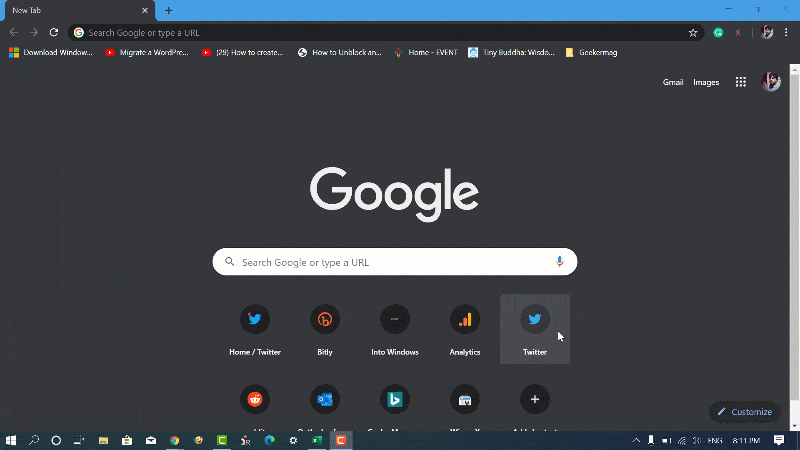Reload the page with the refresh icon
800x450 pixels.
54,33
